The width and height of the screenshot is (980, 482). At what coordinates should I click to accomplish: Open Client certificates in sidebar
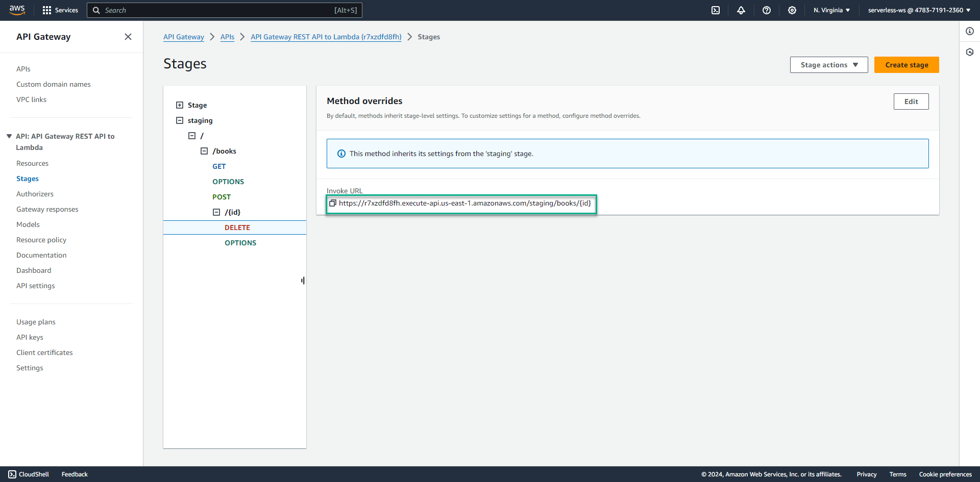pyautogui.click(x=44, y=352)
